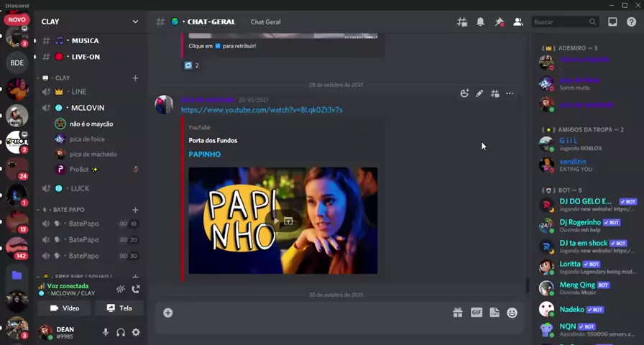Screen dimensions: 644x345
Task: Join the LUCK voice channel
Action: pyautogui.click(x=80, y=188)
